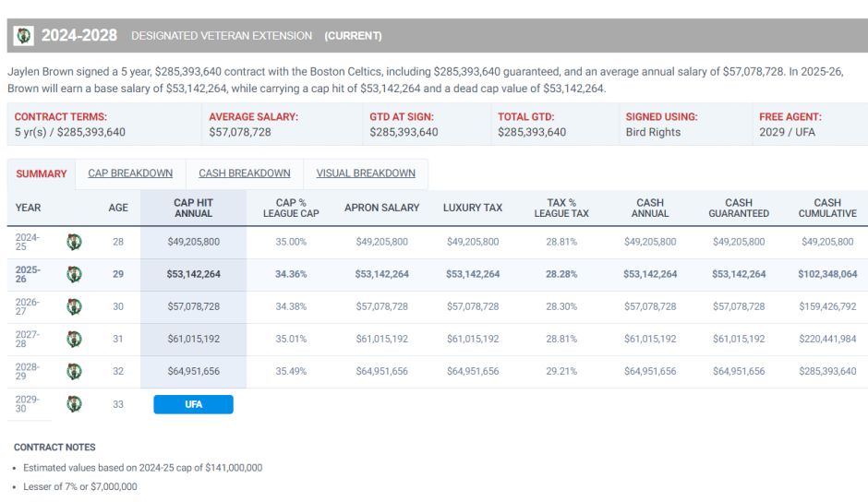868x502 pixels.
Task: Click the Luxury Tax column header
Action: coord(473,208)
